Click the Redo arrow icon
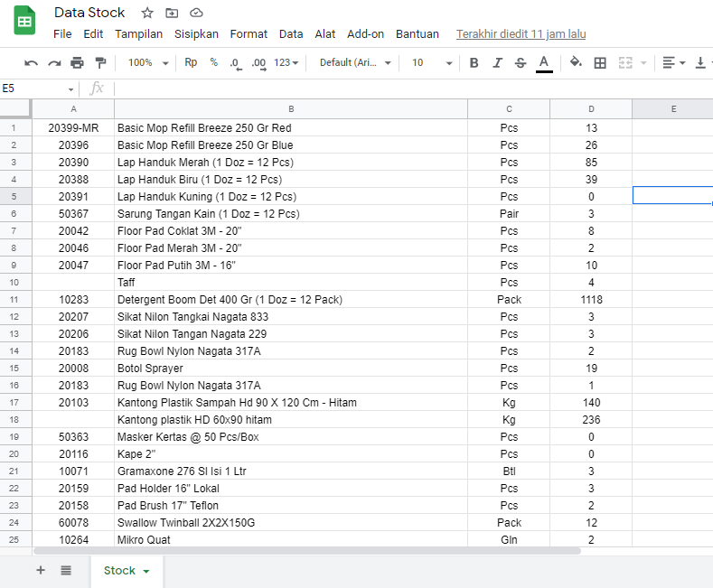The width and height of the screenshot is (713, 588). pos(54,62)
